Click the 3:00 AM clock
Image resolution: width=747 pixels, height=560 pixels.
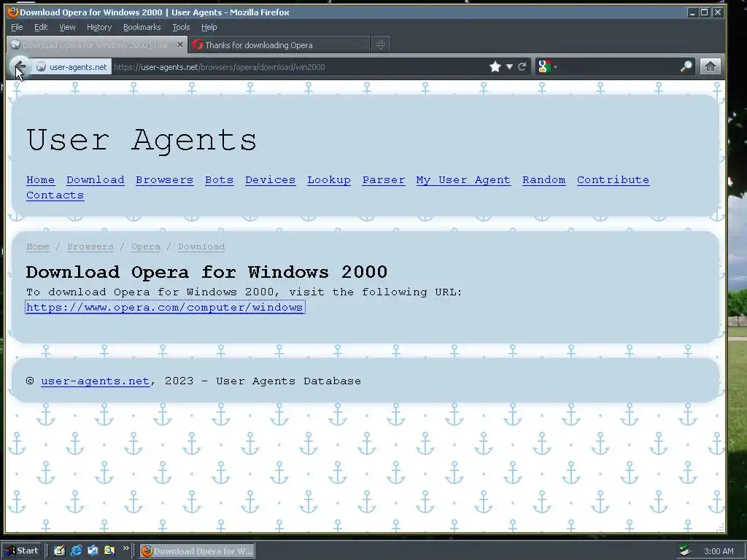coord(719,551)
